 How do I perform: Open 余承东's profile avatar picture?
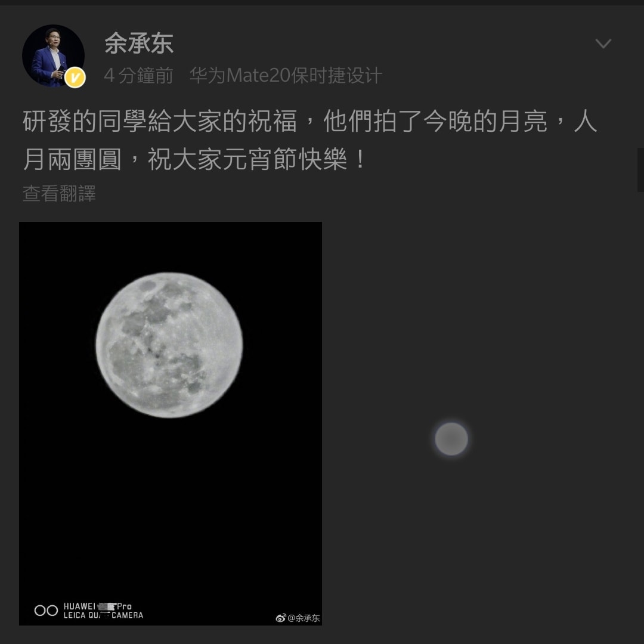[x=54, y=55]
